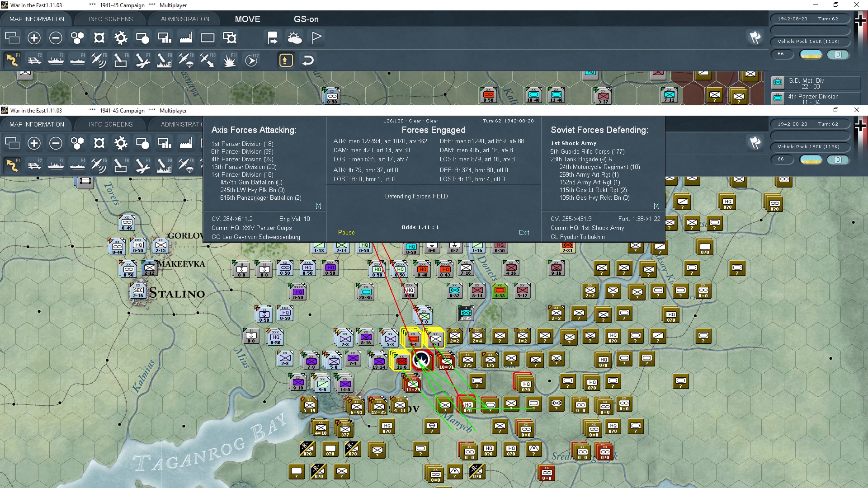The width and height of the screenshot is (868, 488).
Task: Click wheat-field weather indicator, foreground window
Action: [811, 160]
